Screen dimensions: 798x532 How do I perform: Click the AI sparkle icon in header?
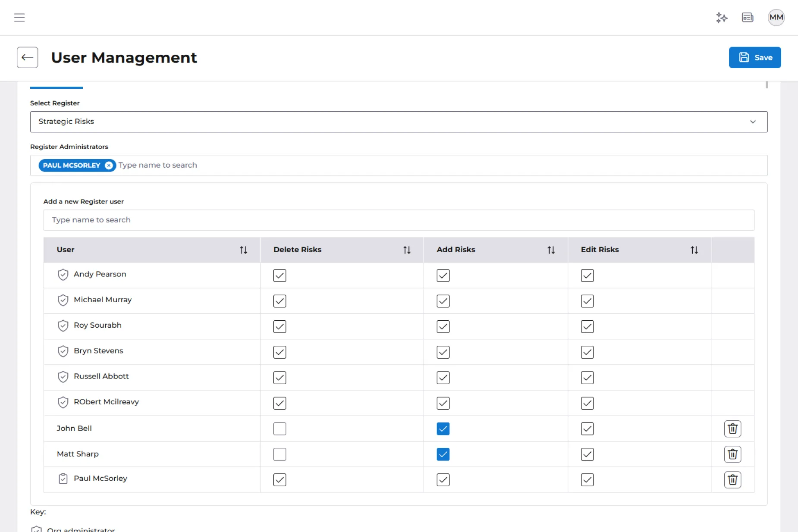click(722, 18)
